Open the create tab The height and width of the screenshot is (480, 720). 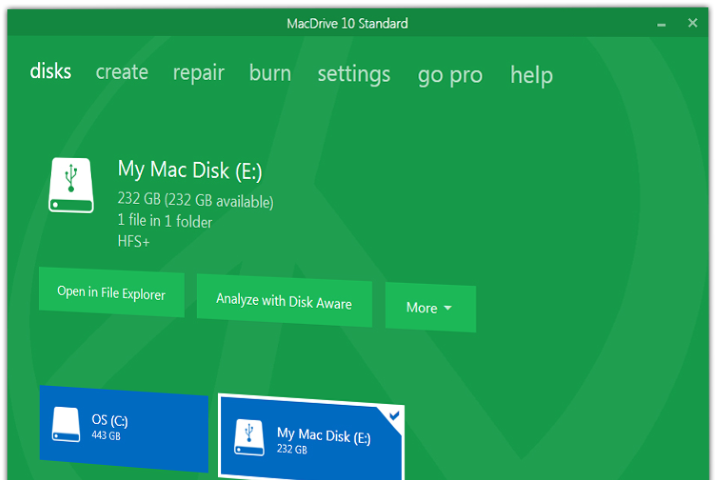[x=122, y=72]
